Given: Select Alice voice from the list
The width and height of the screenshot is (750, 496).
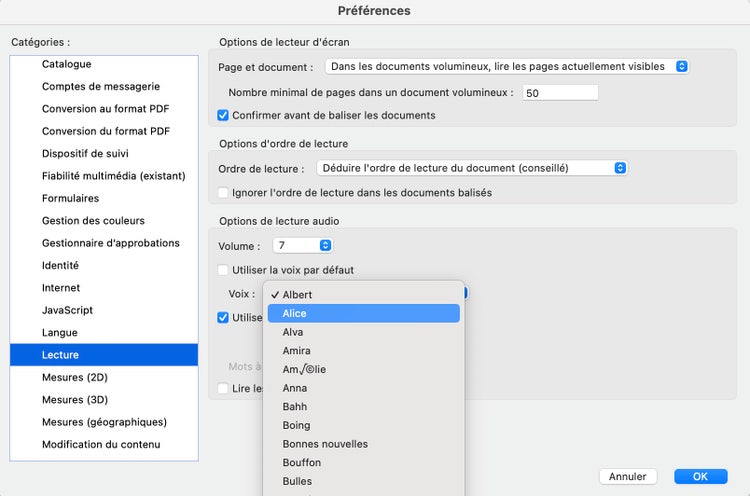Looking at the screenshot, I should coord(363,313).
